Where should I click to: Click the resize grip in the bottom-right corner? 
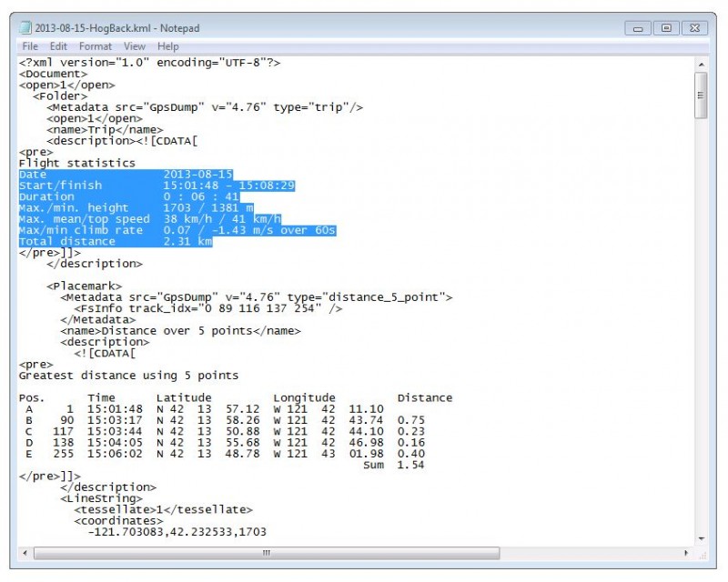pos(701,553)
